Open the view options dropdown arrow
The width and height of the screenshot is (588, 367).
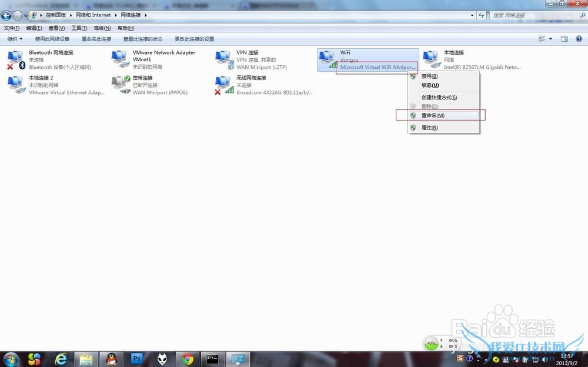click(550, 39)
